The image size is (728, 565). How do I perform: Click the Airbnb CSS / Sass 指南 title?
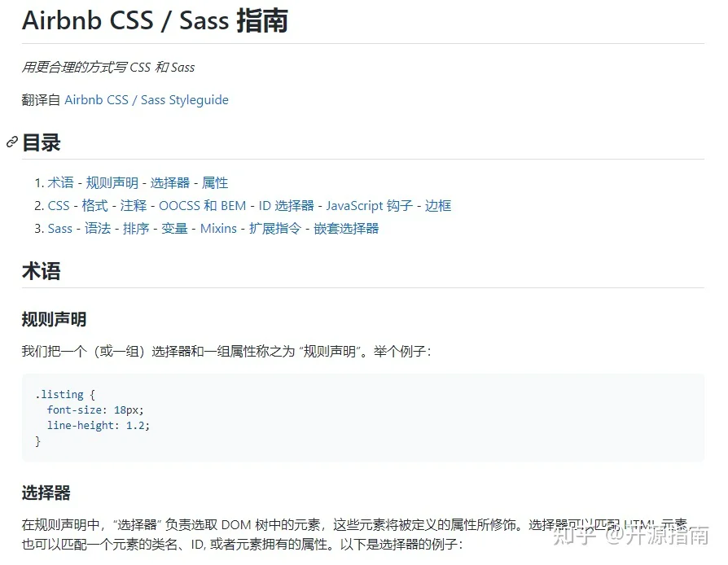155,20
